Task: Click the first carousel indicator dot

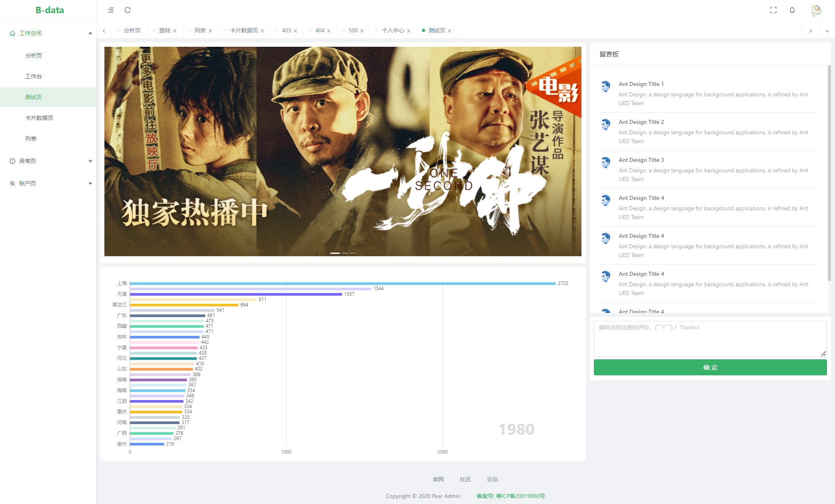Action: point(335,253)
